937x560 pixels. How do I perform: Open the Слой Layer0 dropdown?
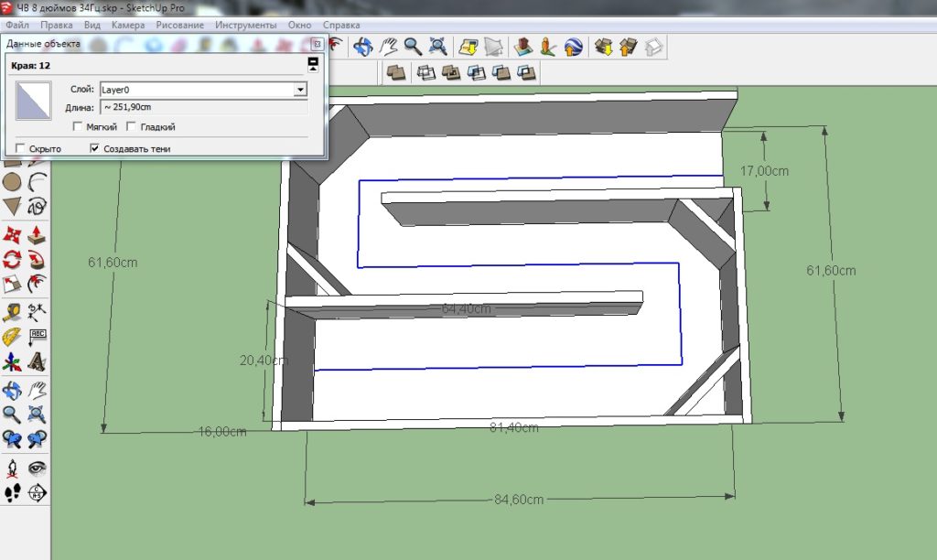tap(299, 90)
